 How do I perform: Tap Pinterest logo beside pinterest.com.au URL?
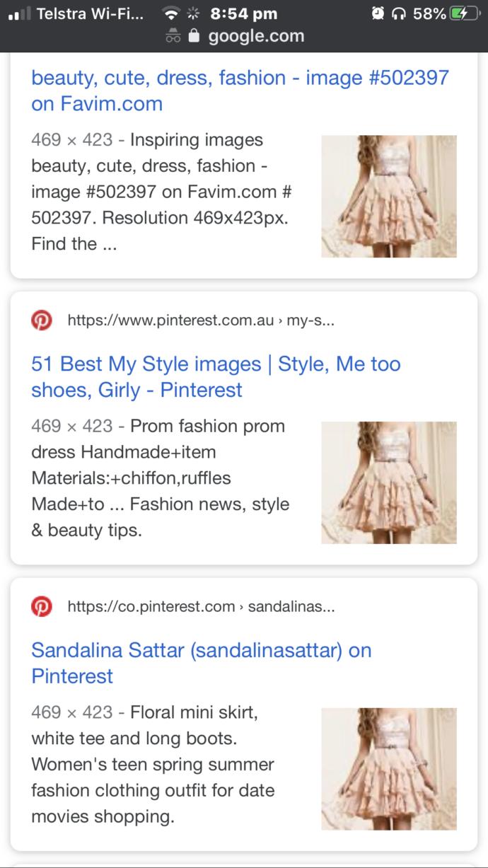[42, 320]
